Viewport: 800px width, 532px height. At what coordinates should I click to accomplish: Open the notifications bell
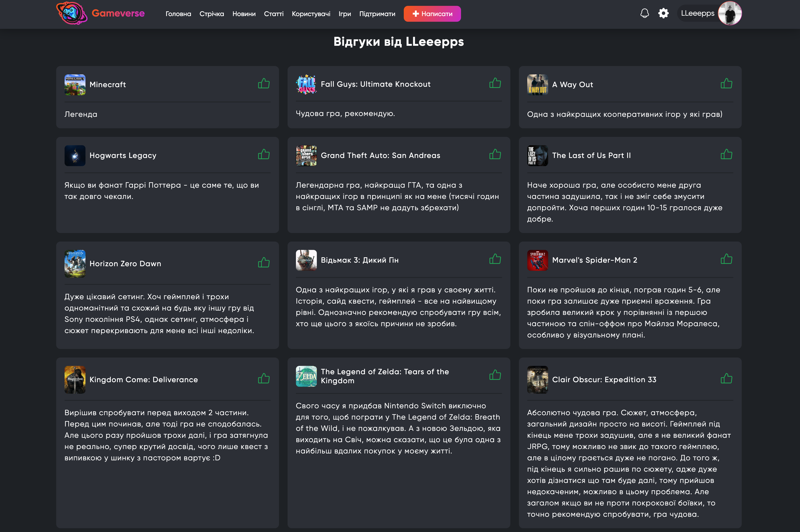pyautogui.click(x=644, y=13)
